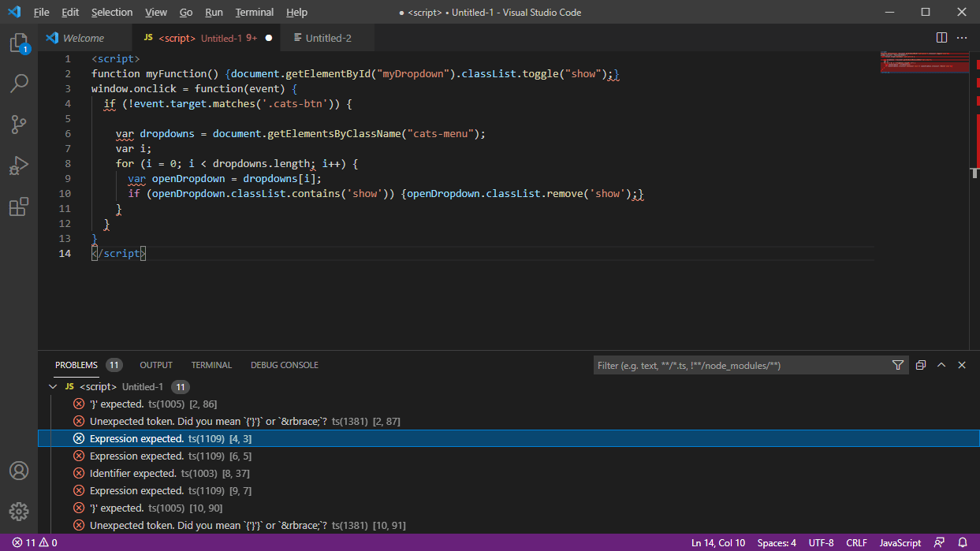Change indentation via Spaces: 4
The image size is (980, 551).
point(777,543)
